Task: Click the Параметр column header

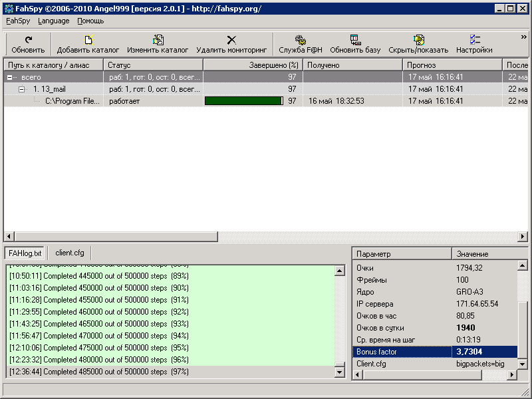Action: [402, 254]
